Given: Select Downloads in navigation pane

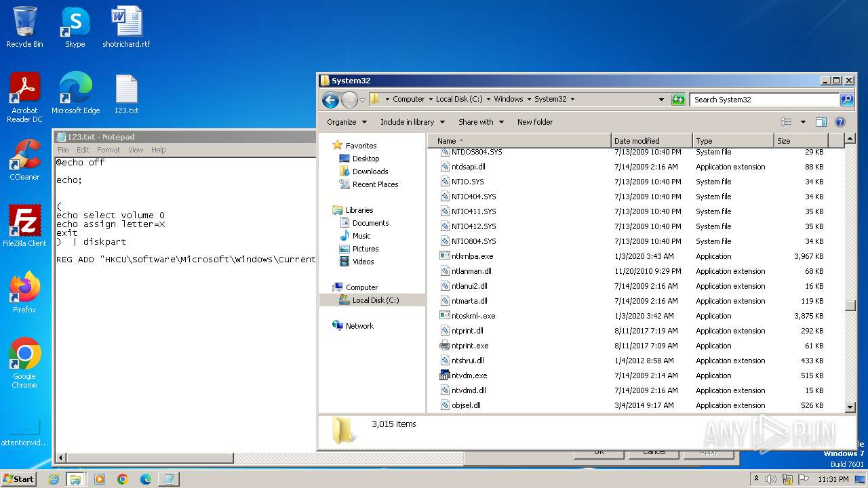Looking at the screenshot, I should (x=370, y=171).
